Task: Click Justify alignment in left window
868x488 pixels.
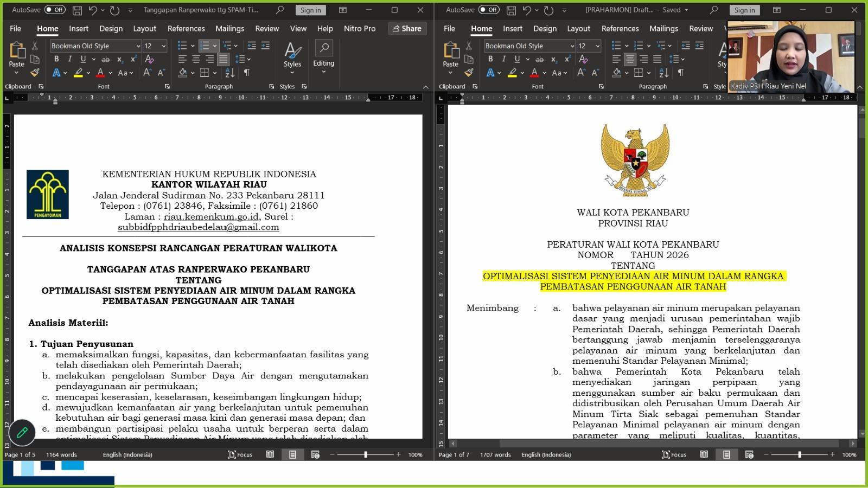Action: [223, 59]
